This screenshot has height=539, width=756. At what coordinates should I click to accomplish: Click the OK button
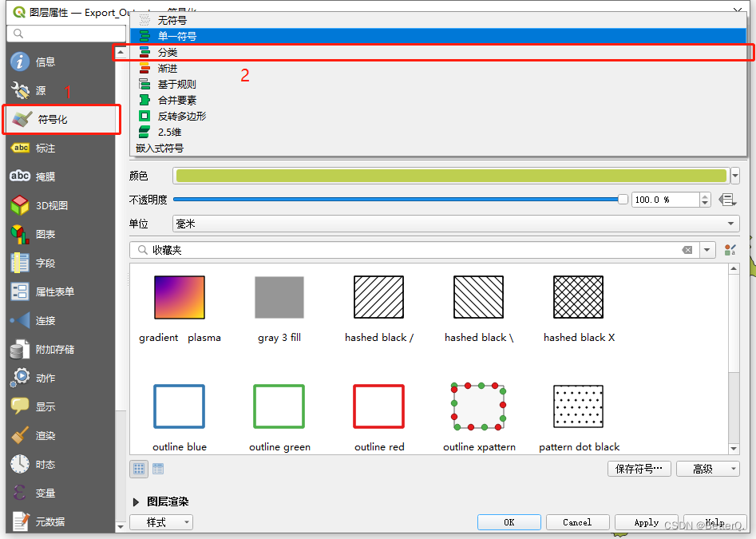509,522
